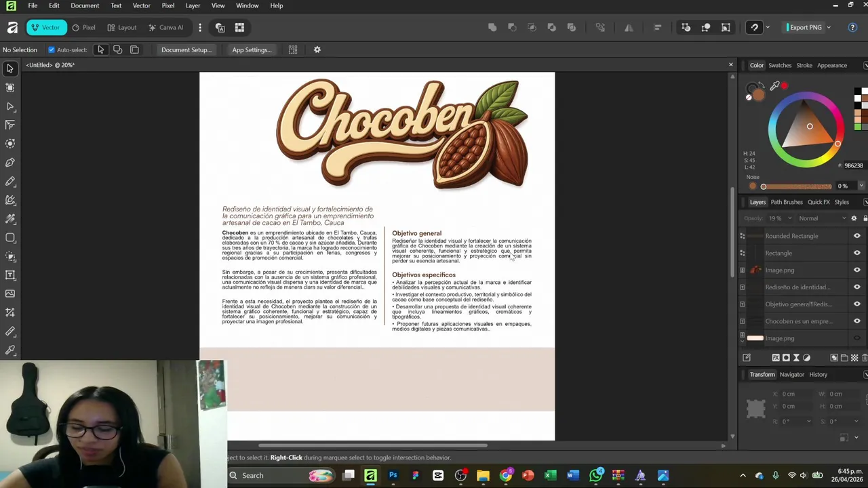Hide the Objetivo general text layer
The height and width of the screenshot is (488, 868).
pos(856,304)
